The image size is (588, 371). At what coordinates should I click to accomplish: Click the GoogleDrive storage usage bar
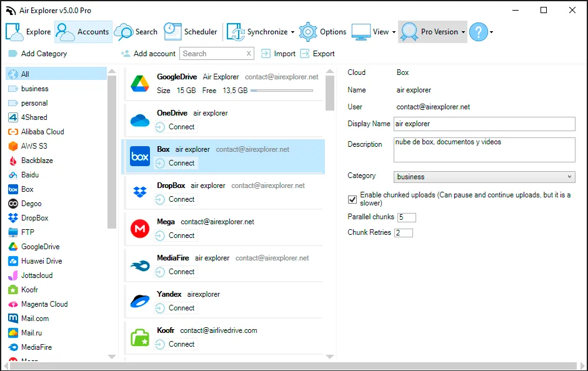point(282,91)
